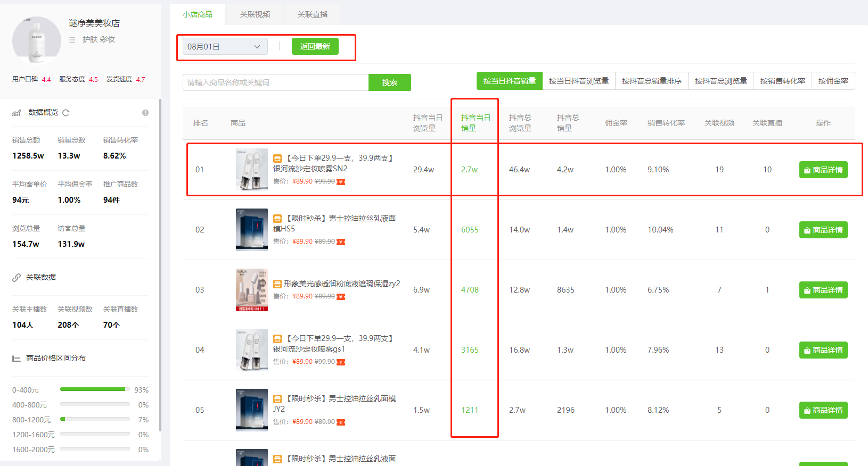This screenshot has width=868, height=466.
Task: Click the 返回最新 button
Action: (x=315, y=47)
